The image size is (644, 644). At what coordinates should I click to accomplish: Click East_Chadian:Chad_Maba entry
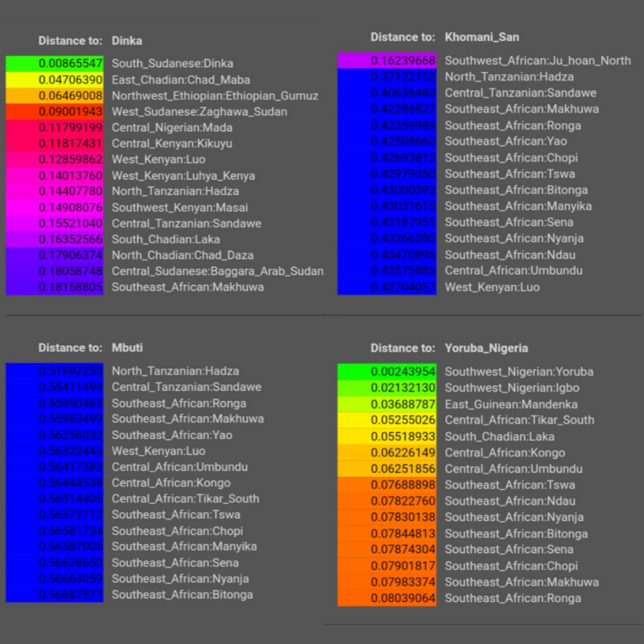click(181, 79)
